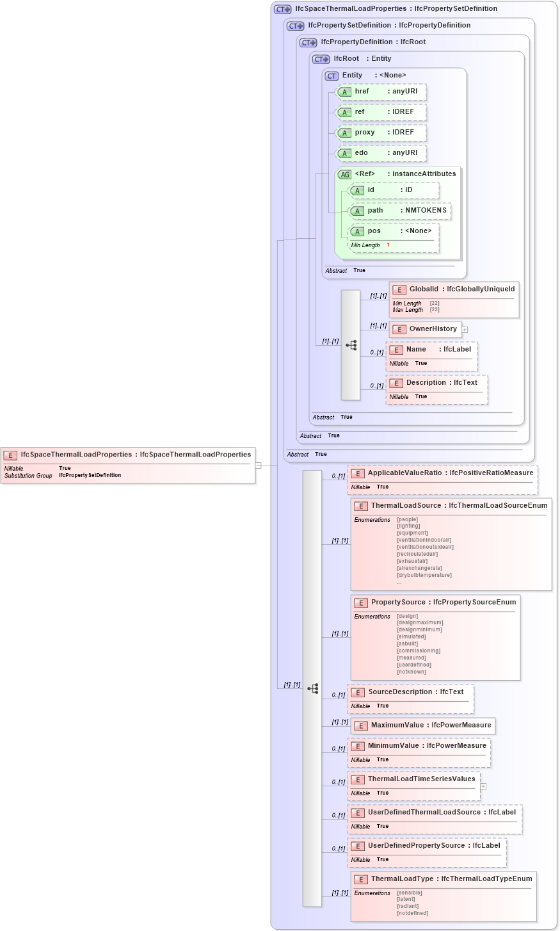Screen dimensions: 560x931
Task: Click the sequence compositor icon under IfcRoot
Action: (351, 344)
